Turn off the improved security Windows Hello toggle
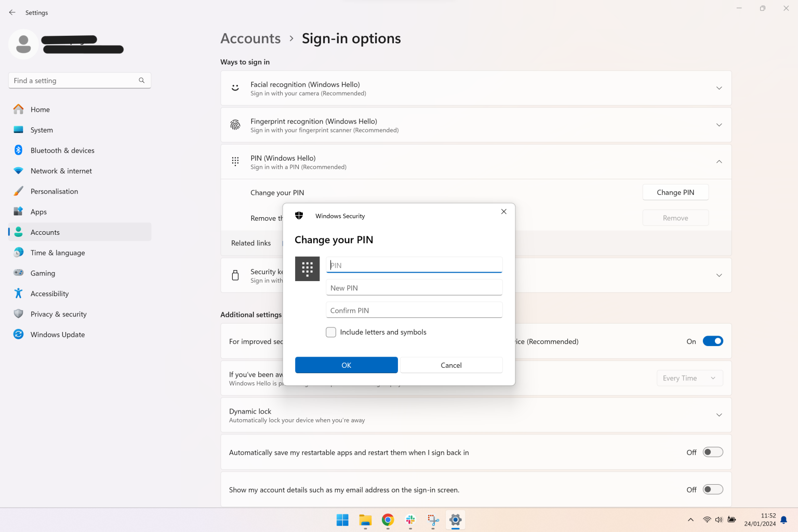Viewport: 798px width, 532px height. tap(713, 341)
